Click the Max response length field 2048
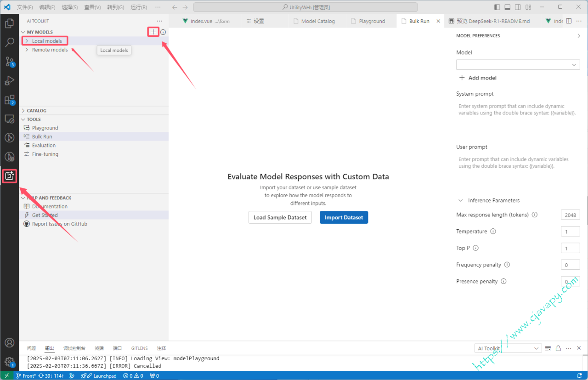 (571, 215)
